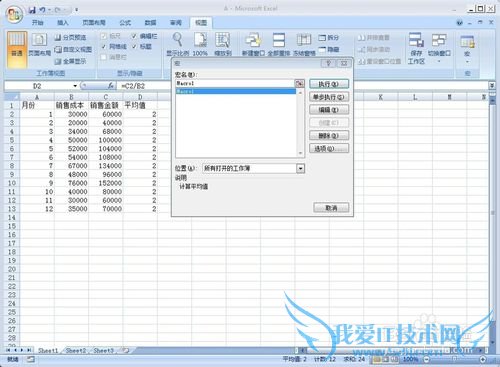Switch to Page Layout view in status bar
This screenshot has width=500, height=367.
pyautogui.click(x=386, y=359)
